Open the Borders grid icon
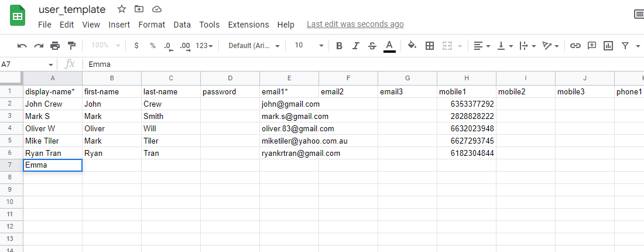Viewport: 644px width, 252px height. pos(430,46)
